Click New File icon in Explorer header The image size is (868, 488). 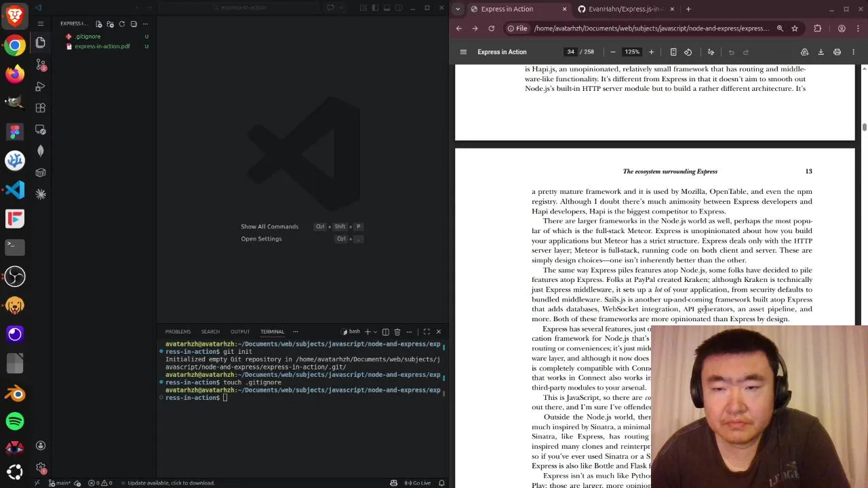pyautogui.click(x=99, y=24)
